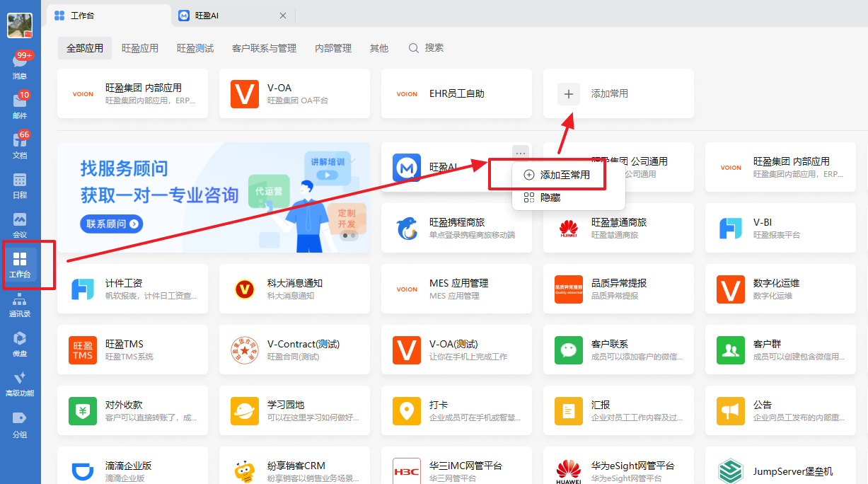Select the 内部管理 category tab
Image resolution: width=868 pixels, height=484 pixels.
point(333,48)
